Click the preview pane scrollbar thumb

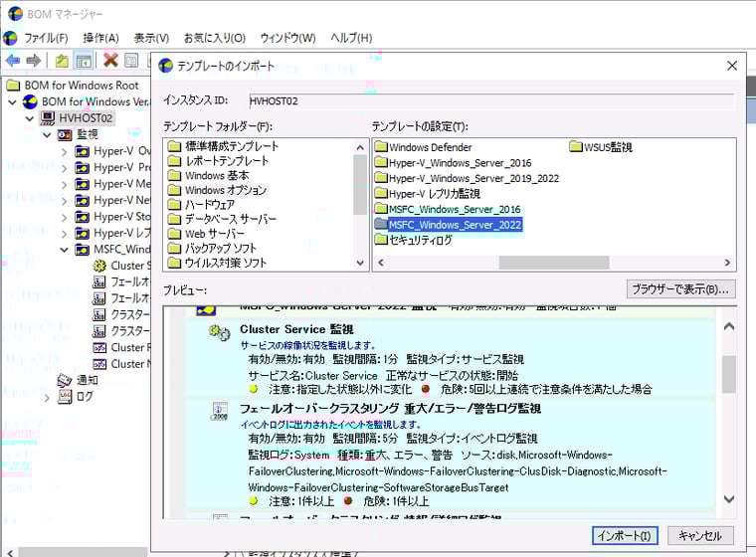click(x=729, y=374)
